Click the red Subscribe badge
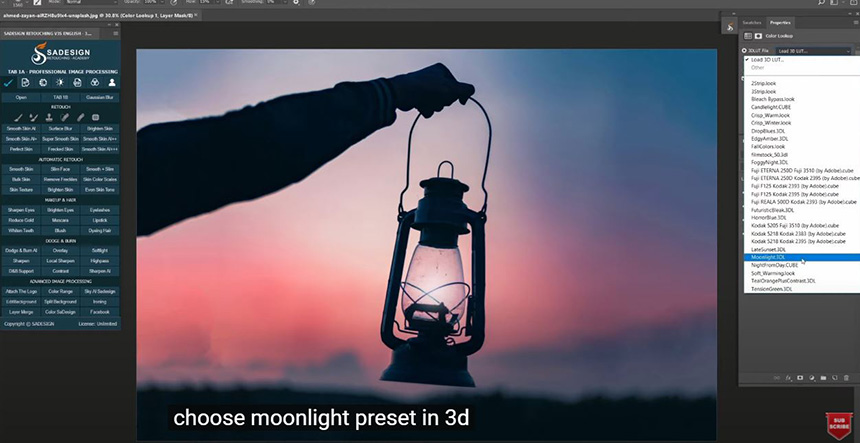 click(x=839, y=426)
